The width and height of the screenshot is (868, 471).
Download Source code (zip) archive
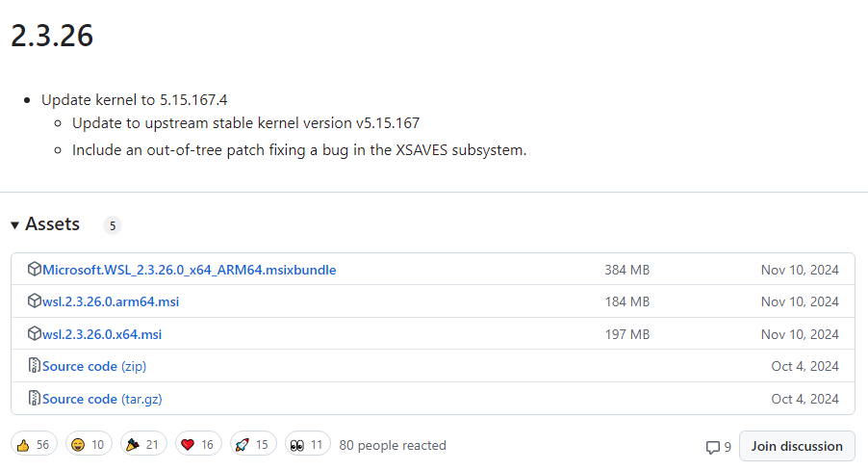tap(94, 366)
